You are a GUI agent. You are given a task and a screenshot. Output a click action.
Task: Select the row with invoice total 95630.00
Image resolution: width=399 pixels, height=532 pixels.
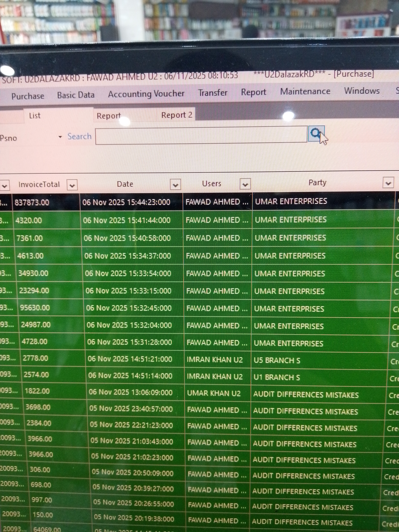pos(35,308)
